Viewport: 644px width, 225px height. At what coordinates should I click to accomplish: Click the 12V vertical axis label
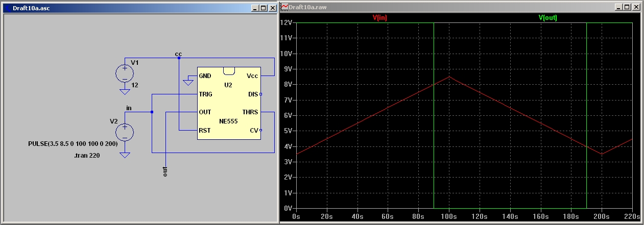click(286, 23)
